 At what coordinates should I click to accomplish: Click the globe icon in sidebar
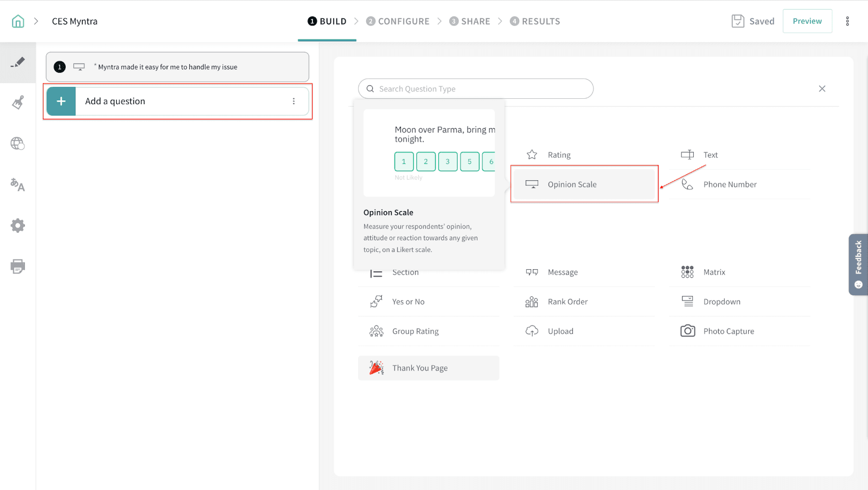click(x=18, y=144)
